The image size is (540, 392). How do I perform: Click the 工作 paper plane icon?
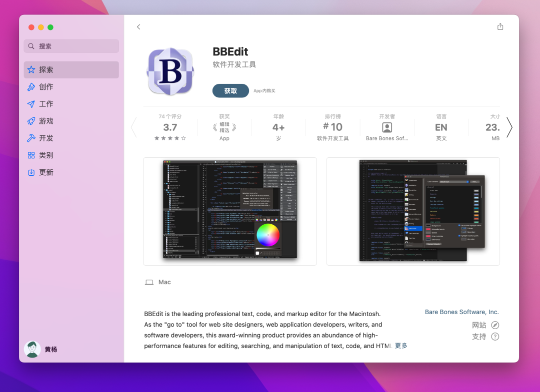[31, 104]
